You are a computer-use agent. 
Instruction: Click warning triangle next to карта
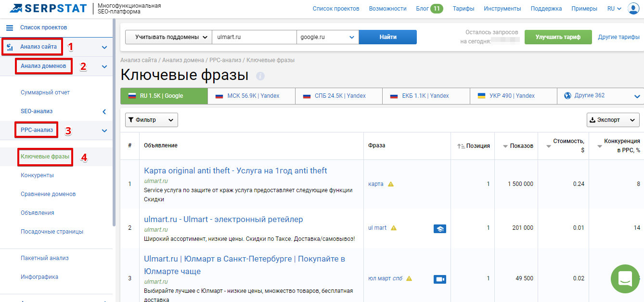391,184
